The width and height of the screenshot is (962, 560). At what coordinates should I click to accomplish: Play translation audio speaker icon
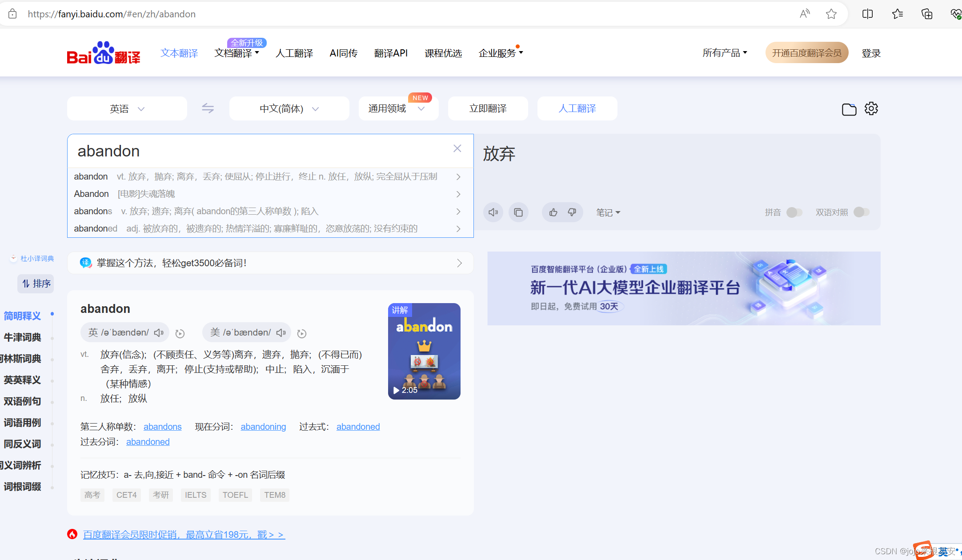click(493, 212)
